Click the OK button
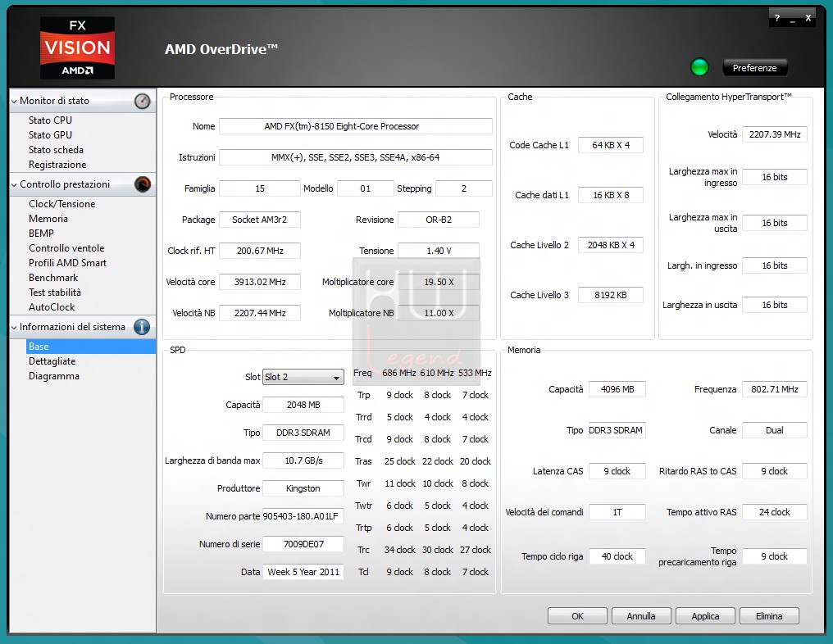Screen dimensions: 833x644 [577, 616]
